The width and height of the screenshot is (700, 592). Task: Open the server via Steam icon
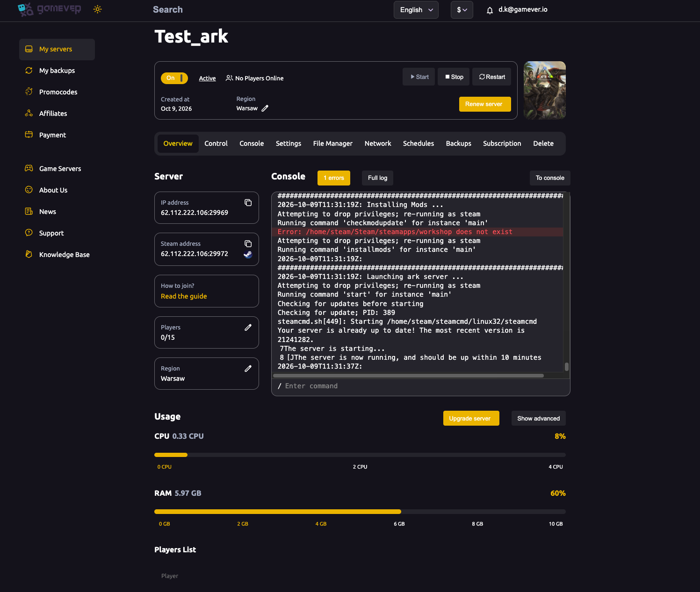pyautogui.click(x=248, y=255)
